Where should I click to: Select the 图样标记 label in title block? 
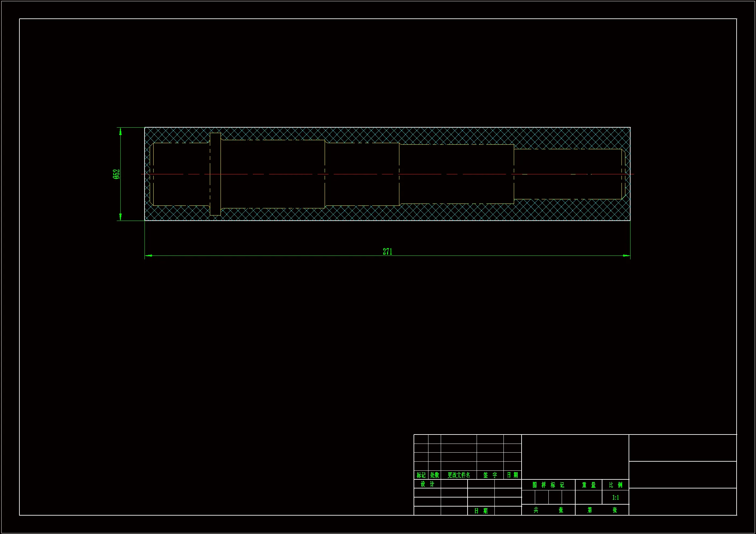point(548,485)
